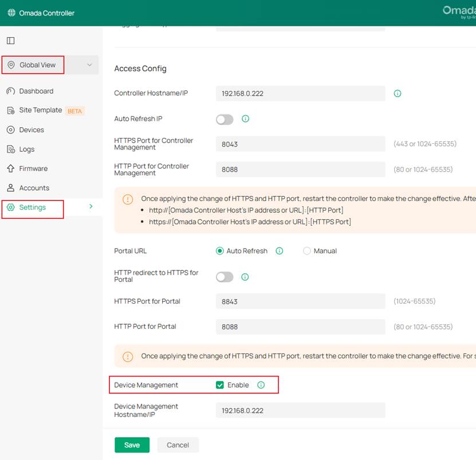Image resolution: width=476 pixels, height=460 pixels.
Task: Click the Save button
Action: [132, 445]
